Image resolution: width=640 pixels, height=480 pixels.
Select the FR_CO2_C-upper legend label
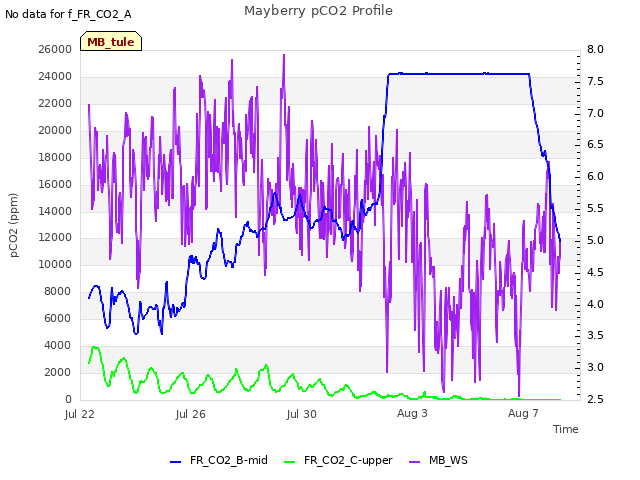[348, 460]
